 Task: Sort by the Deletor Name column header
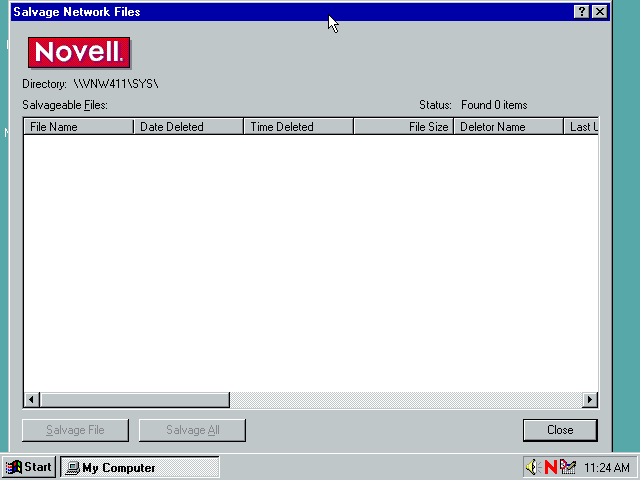tap(509, 127)
